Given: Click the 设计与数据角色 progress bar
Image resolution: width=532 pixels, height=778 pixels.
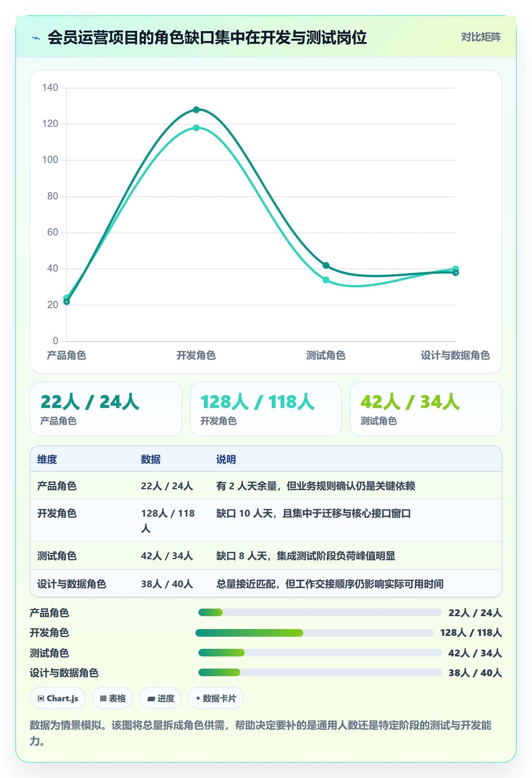Looking at the screenshot, I should tap(320, 672).
